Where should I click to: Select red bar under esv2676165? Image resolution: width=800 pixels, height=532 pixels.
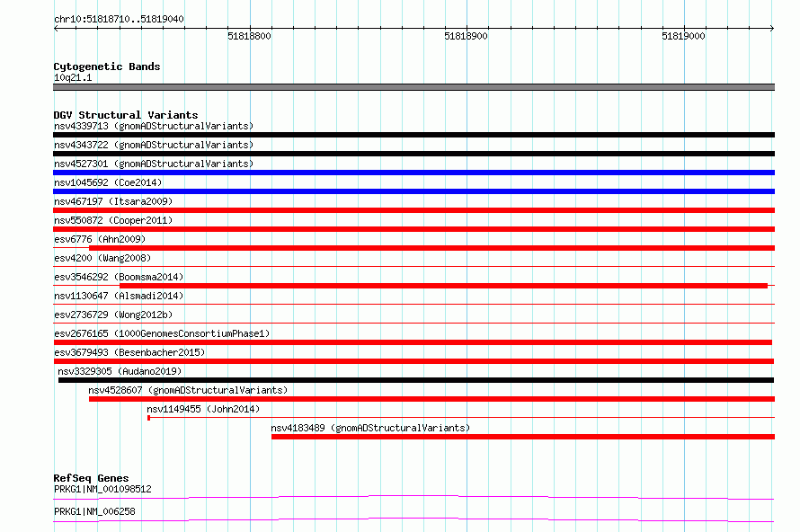coord(413,342)
